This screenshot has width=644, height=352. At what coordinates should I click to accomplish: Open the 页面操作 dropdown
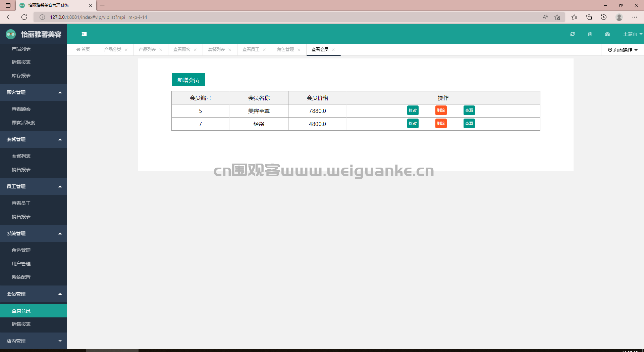(623, 50)
